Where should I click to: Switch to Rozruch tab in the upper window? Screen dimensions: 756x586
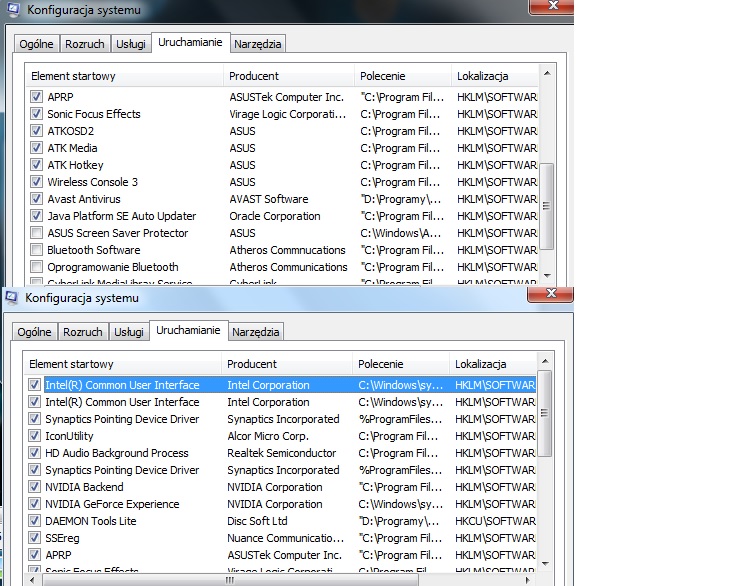click(85, 44)
